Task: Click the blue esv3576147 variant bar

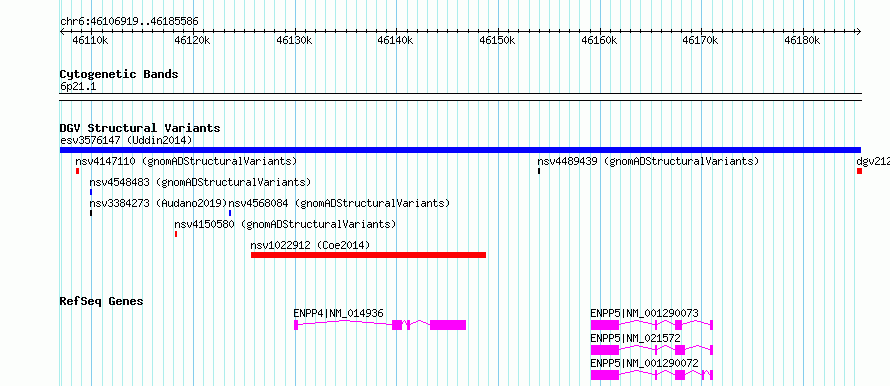Action: pos(460,150)
